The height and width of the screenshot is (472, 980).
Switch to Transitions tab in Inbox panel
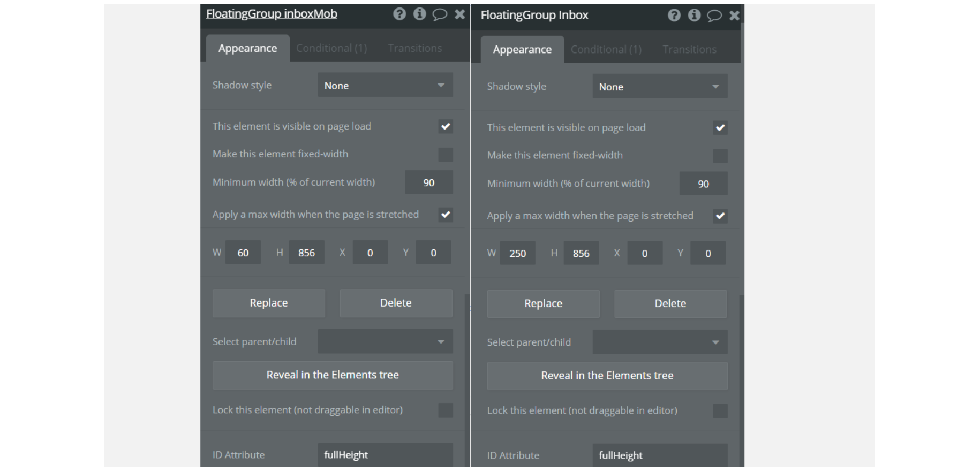690,49
